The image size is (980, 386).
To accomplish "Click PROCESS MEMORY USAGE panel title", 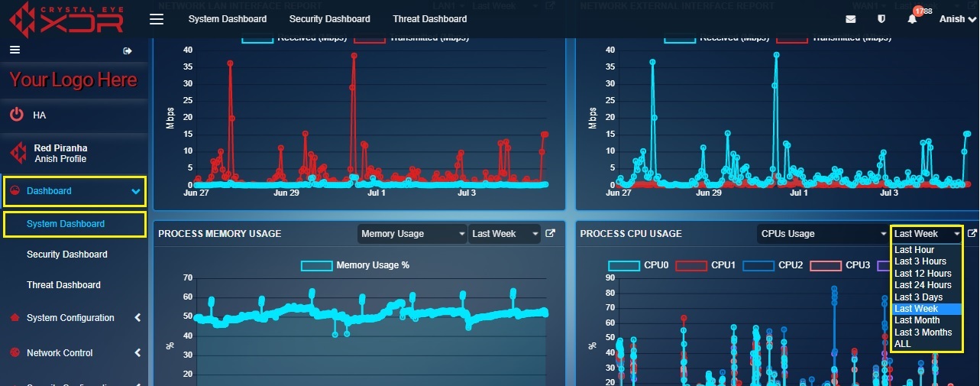I will pos(220,234).
